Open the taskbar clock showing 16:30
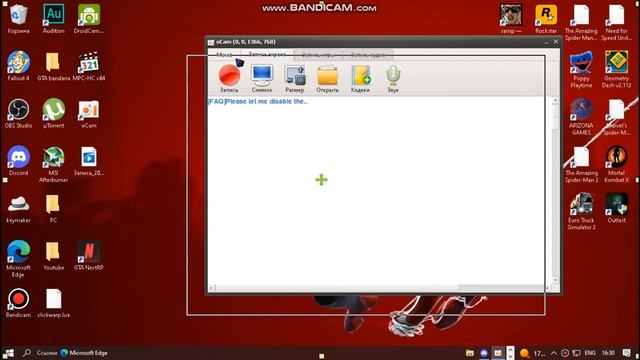Viewport: 640px width, 360px height. pos(608,353)
